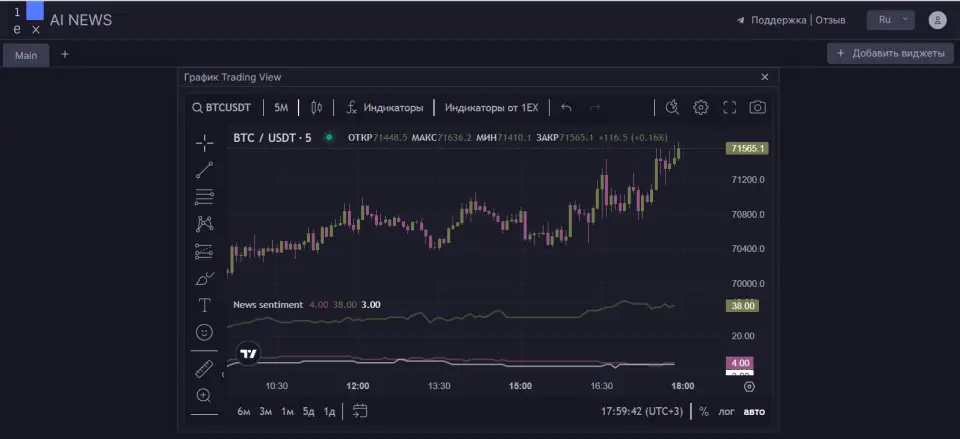Open the Fibonacci retracement tool
This screenshot has height=439, width=960.
[204, 197]
